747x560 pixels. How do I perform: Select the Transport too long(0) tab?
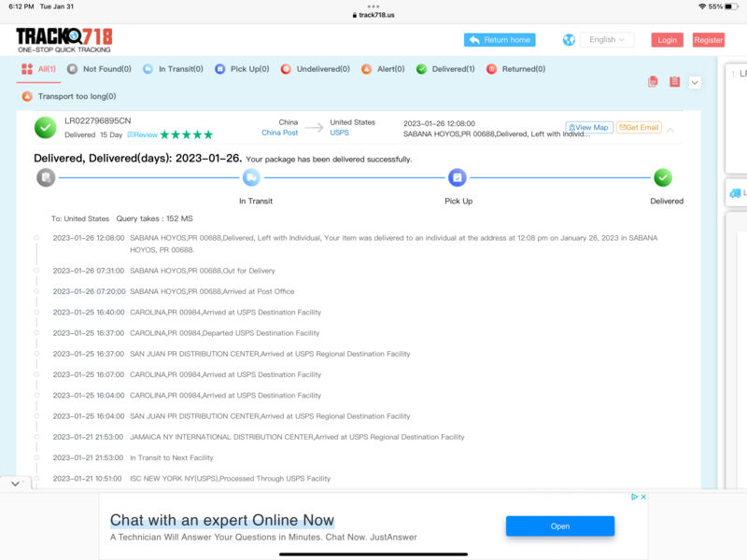pos(69,96)
